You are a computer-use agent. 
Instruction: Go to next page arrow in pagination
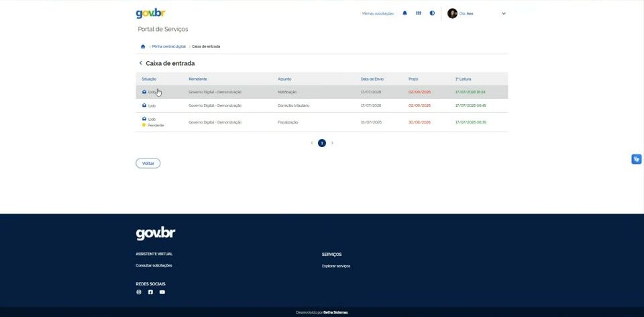(x=332, y=143)
